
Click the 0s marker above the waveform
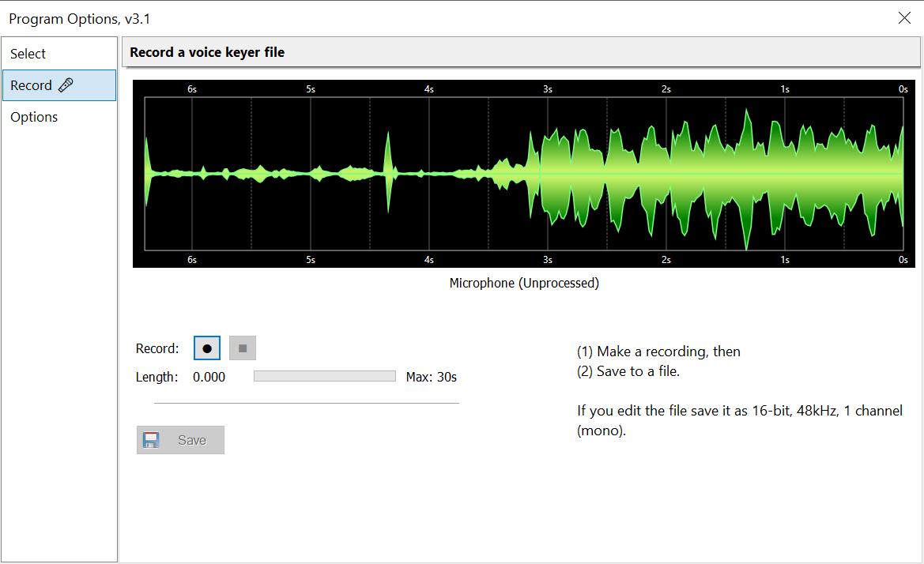click(x=903, y=89)
